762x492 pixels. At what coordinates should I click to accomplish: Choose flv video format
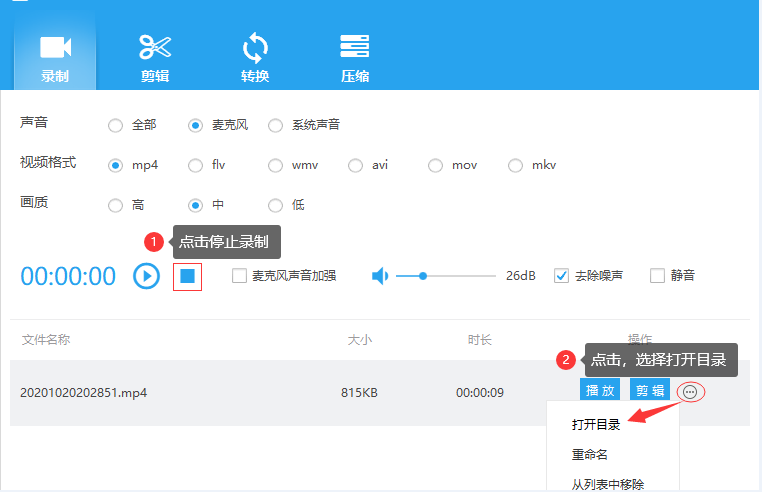point(195,166)
